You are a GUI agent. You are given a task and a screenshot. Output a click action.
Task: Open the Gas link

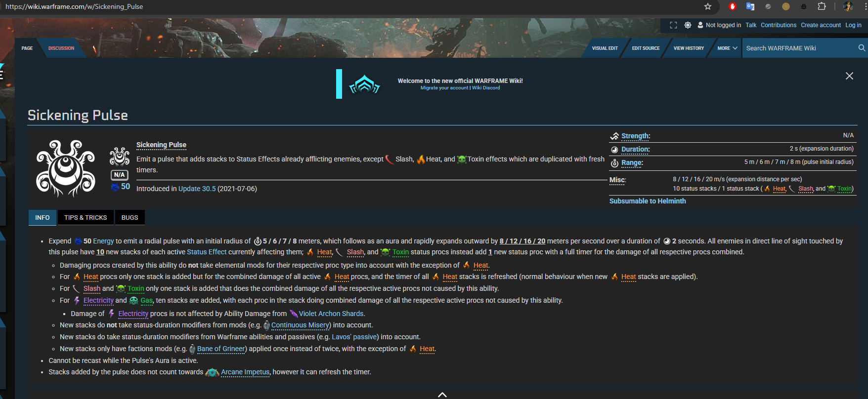[x=146, y=300]
